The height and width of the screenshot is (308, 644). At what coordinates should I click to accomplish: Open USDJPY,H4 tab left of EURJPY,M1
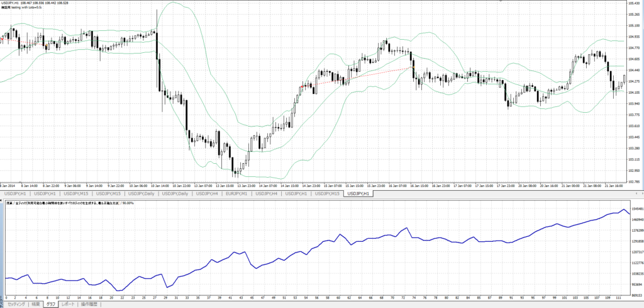click(x=206, y=194)
